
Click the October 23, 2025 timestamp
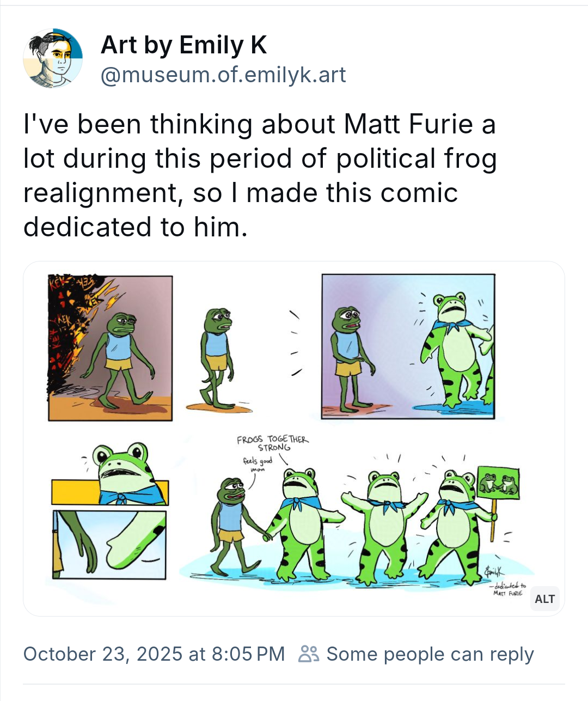point(154,654)
